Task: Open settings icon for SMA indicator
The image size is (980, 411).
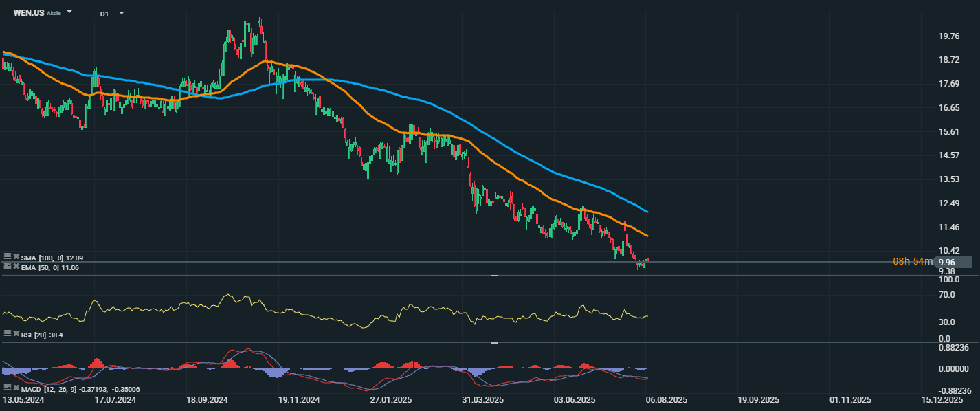Action: 7,257
